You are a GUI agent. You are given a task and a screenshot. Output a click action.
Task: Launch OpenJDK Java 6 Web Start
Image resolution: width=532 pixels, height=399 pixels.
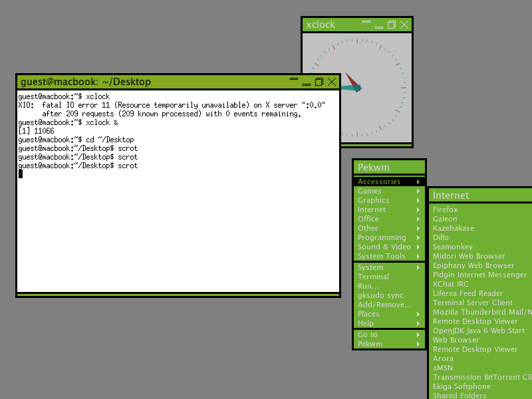pyautogui.click(x=480, y=331)
